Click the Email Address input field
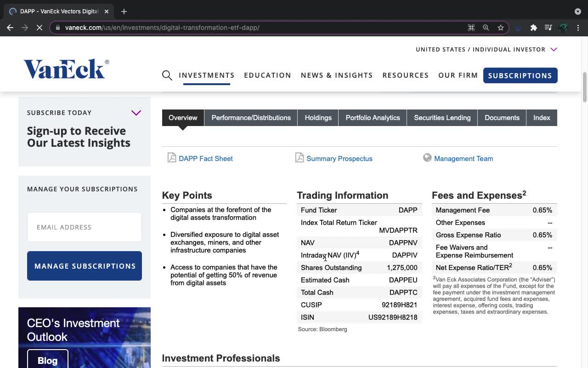 coord(85,227)
